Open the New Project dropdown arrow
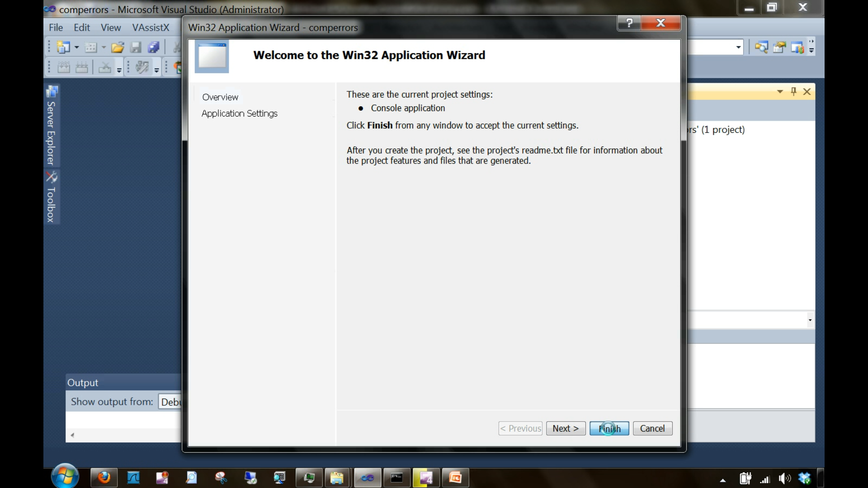This screenshot has height=488, width=868. [x=76, y=47]
